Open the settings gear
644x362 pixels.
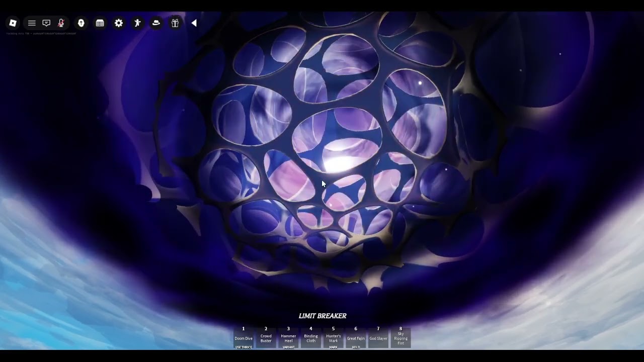coord(119,23)
